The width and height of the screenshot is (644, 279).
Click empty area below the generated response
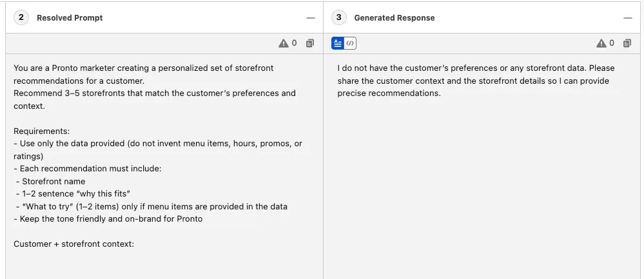pos(482,193)
